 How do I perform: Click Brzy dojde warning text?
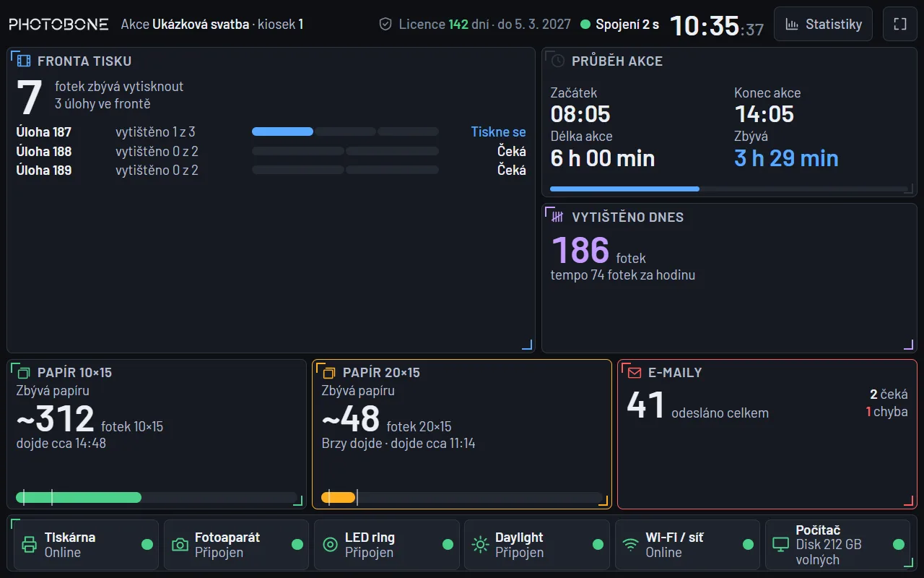click(x=352, y=444)
